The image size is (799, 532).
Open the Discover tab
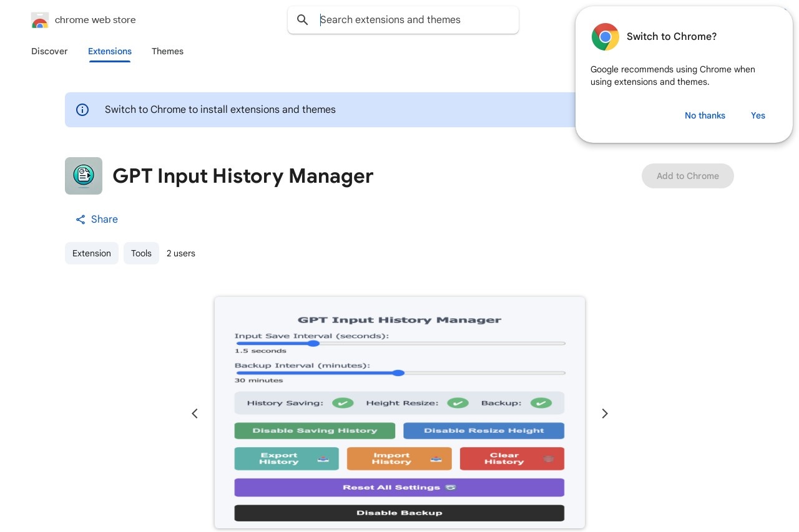click(x=49, y=51)
